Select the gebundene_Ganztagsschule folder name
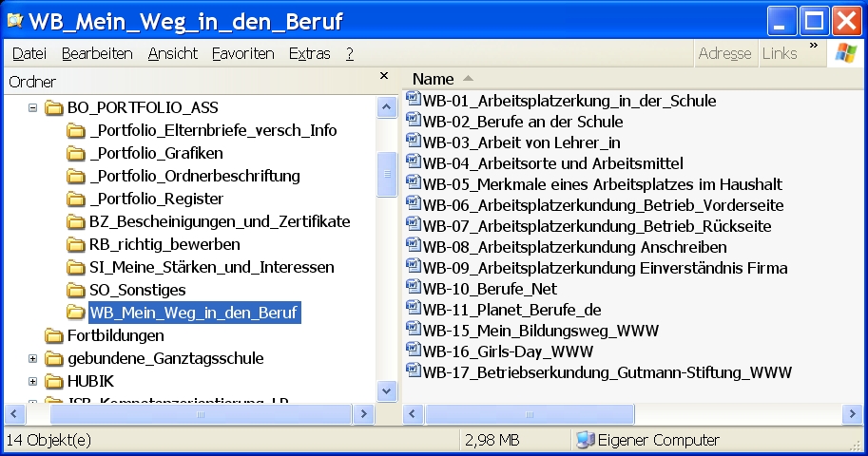This screenshot has height=456, width=868. 165,358
